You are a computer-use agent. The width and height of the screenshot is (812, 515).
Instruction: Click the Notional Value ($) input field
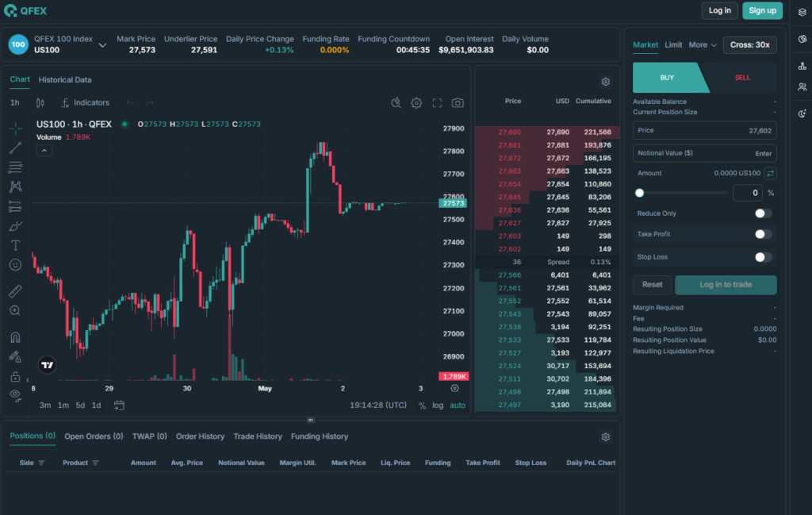704,153
